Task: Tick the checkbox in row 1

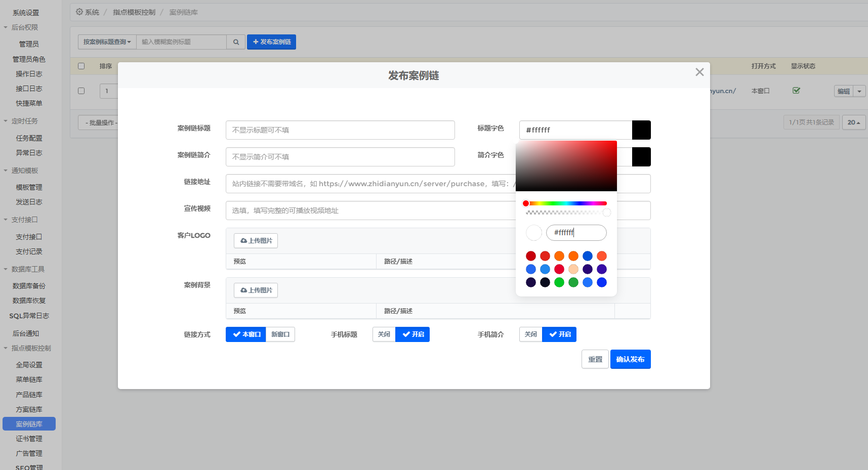Action: 81,91
